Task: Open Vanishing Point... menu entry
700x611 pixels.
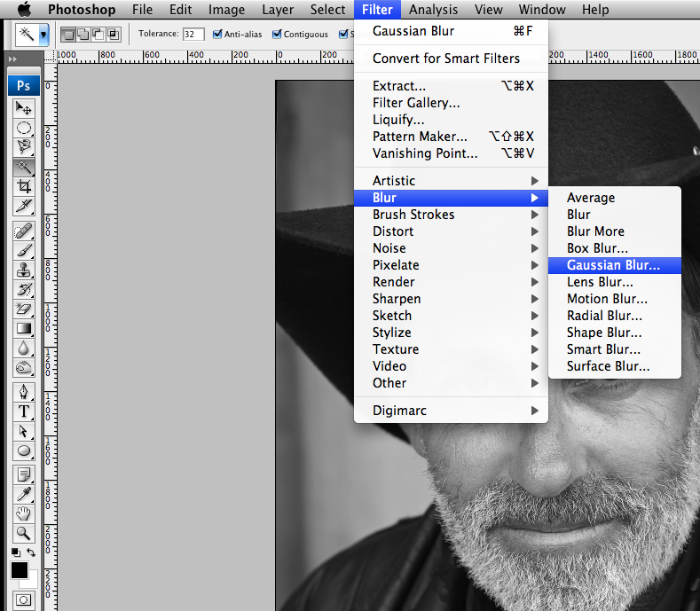Action: [x=451, y=153]
